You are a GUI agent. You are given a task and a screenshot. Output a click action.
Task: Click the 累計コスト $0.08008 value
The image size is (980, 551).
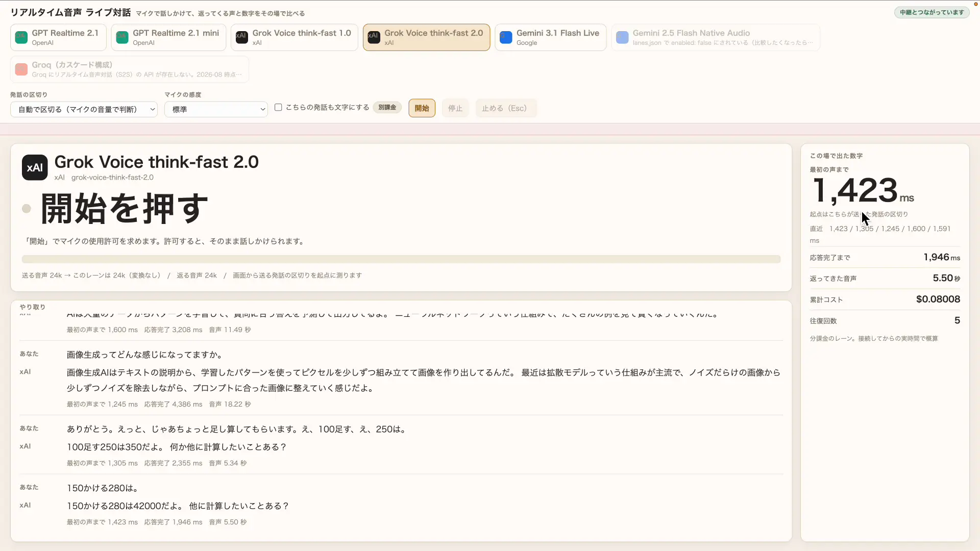tap(938, 299)
